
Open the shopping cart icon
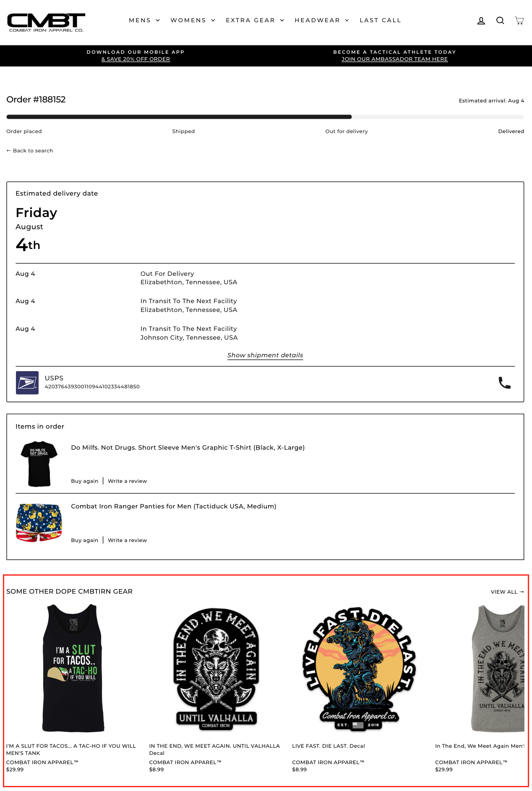point(519,21)
